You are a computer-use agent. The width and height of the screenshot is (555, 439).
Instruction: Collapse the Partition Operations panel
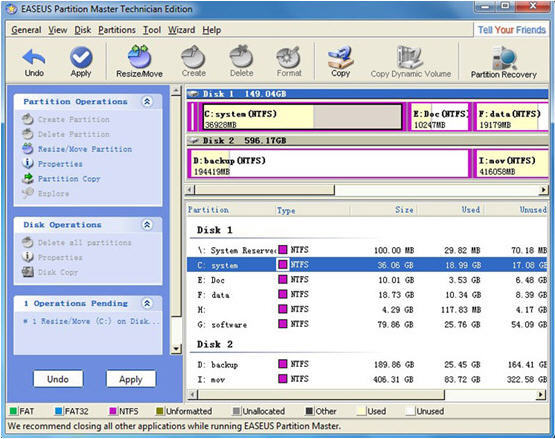coord(147,102)
